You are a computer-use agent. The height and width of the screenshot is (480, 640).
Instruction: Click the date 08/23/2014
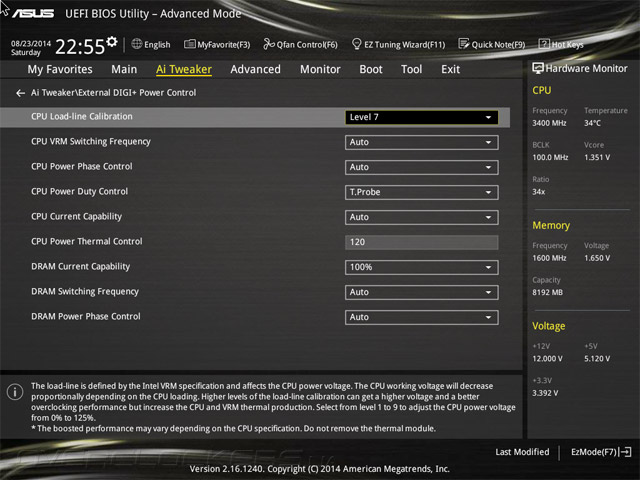point(31,43)
